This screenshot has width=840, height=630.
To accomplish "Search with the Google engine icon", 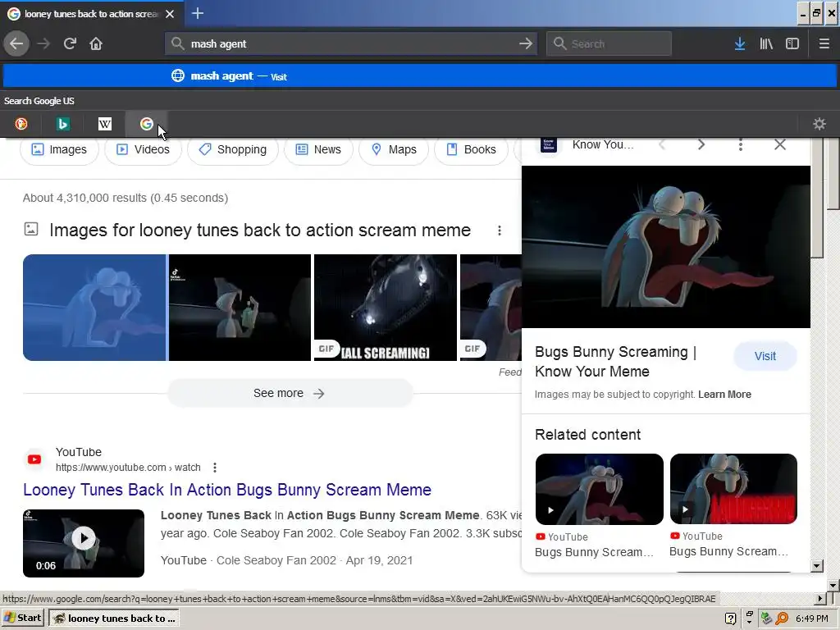I will (146, 124).
